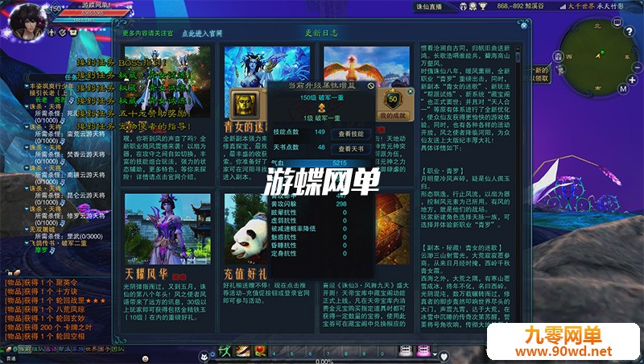Screen dimensions: 644x364
Task: Click the chat input field labeled 普通
Action: [x=74, y=359]
